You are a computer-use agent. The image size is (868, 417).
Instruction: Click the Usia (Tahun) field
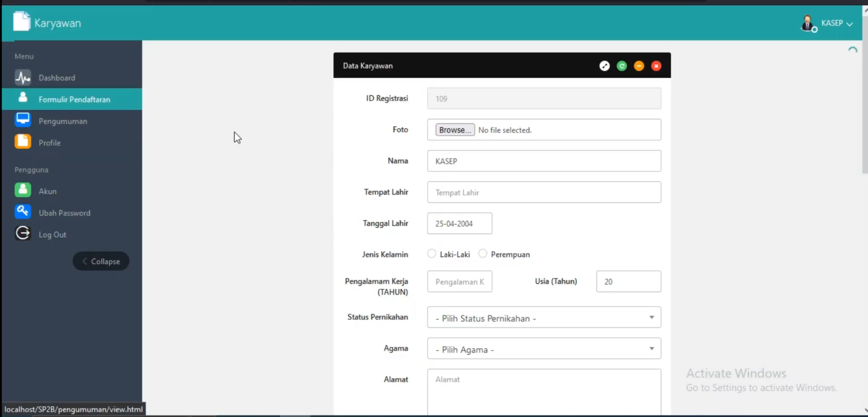[x=628, y=282]
